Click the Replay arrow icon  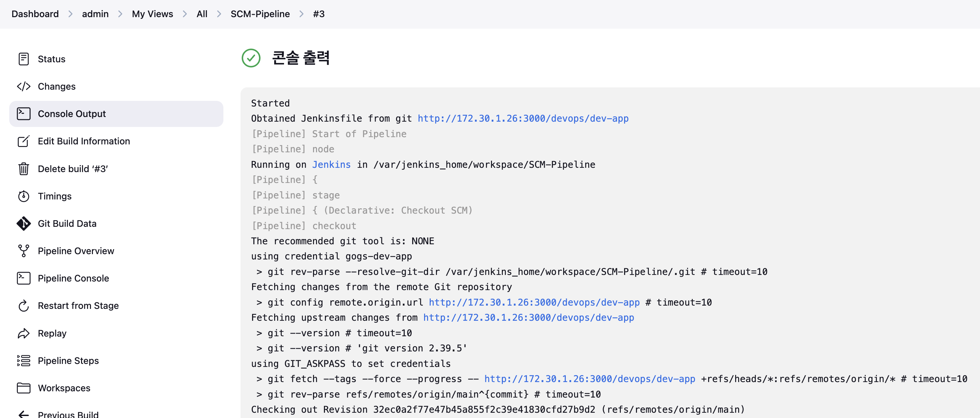click(x=24, y=333)
